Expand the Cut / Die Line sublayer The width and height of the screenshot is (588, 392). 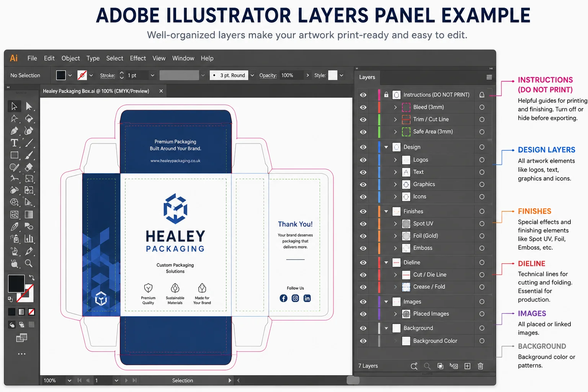(x=395, y=274)
